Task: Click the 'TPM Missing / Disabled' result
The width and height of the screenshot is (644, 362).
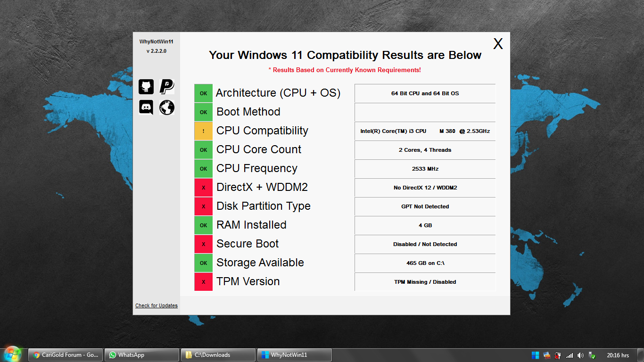Action: (x=425, y=282)
